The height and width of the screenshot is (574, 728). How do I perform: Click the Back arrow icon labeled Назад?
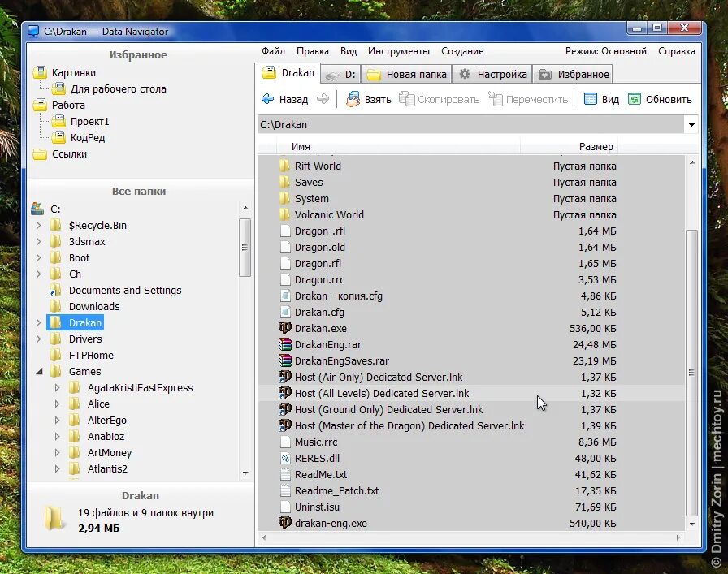click(268, 99)
